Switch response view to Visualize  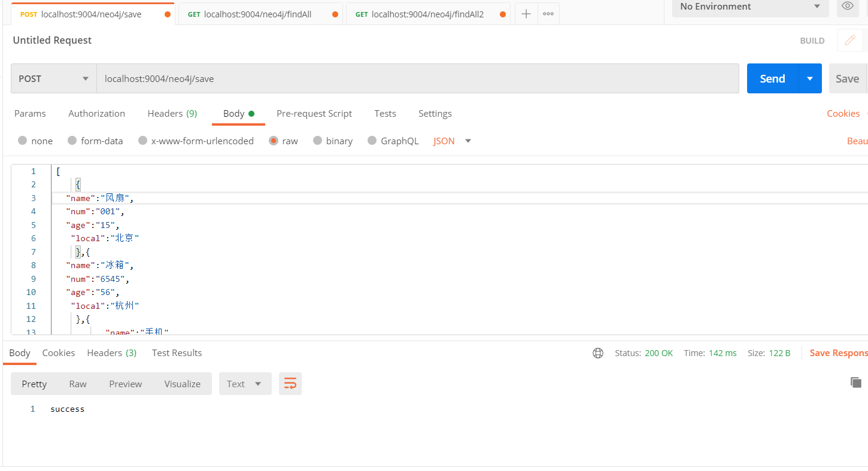[x=183, y=384]
